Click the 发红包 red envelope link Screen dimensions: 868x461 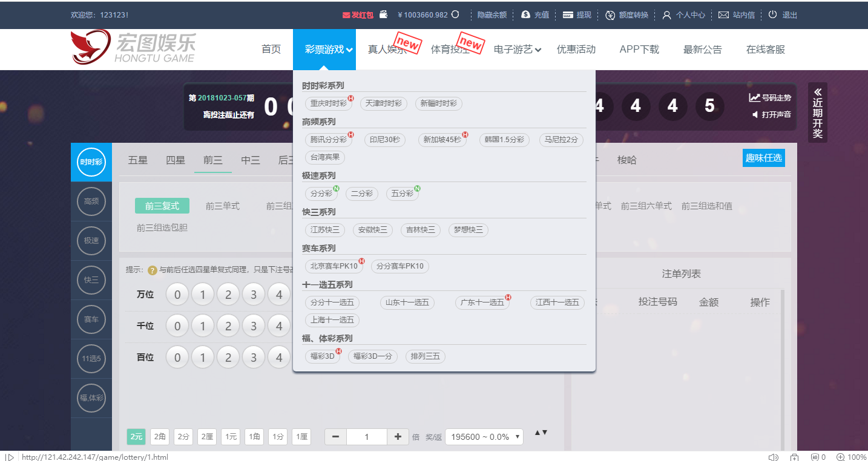pyautogui.click(x=358, y=15)
